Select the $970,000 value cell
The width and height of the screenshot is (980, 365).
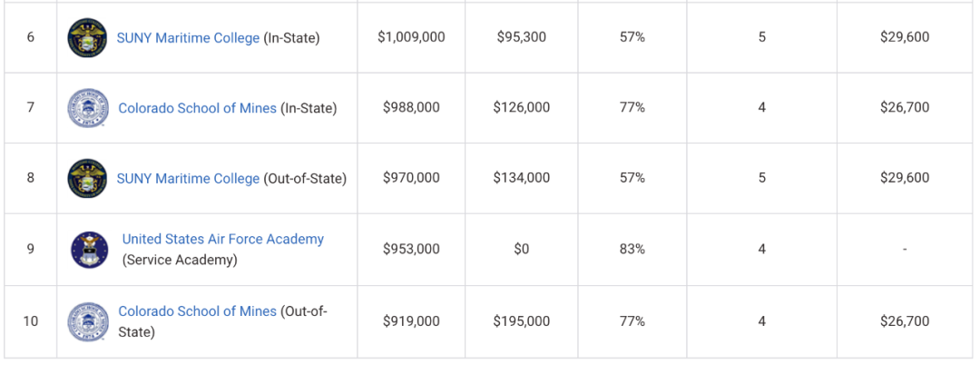click(411, 178)
